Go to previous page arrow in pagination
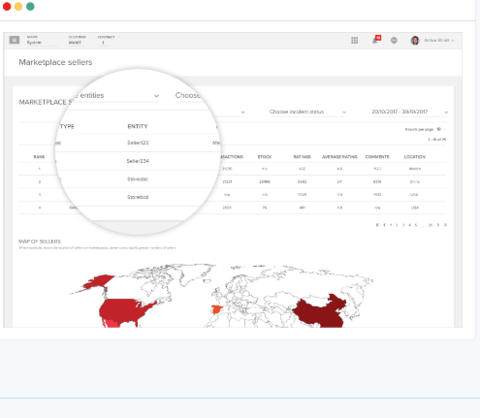Image resolution: width=480 pixels, height=418 pixels. pyautogui.click(x=384, y=225)
